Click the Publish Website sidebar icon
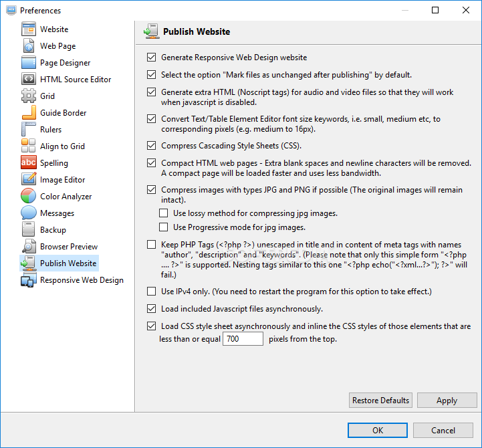Image resolution: width=482 pixels, height=448 pixels. (x=29, y=263)
